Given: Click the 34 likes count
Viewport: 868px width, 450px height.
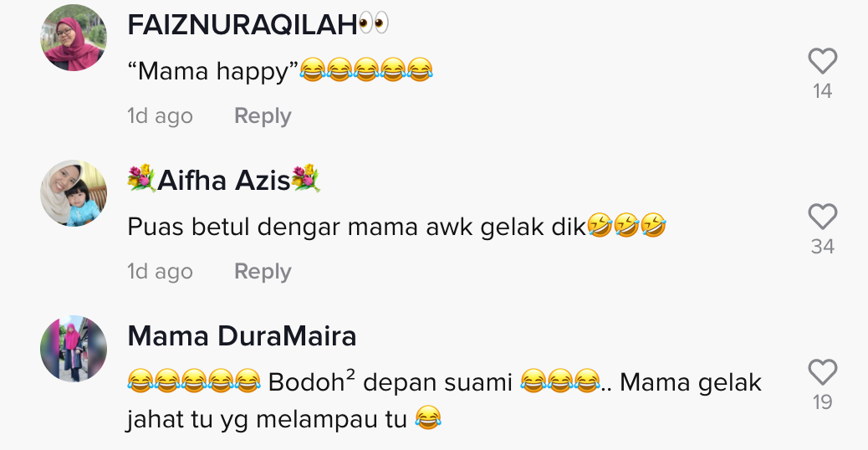Looking at the screenshot, I should coord(823,246).
